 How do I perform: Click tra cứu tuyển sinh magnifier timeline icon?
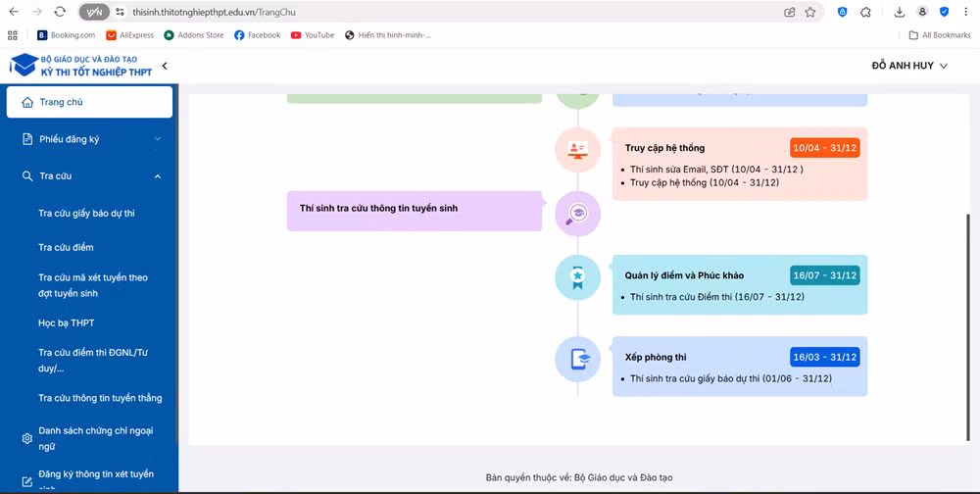[577, 214]
